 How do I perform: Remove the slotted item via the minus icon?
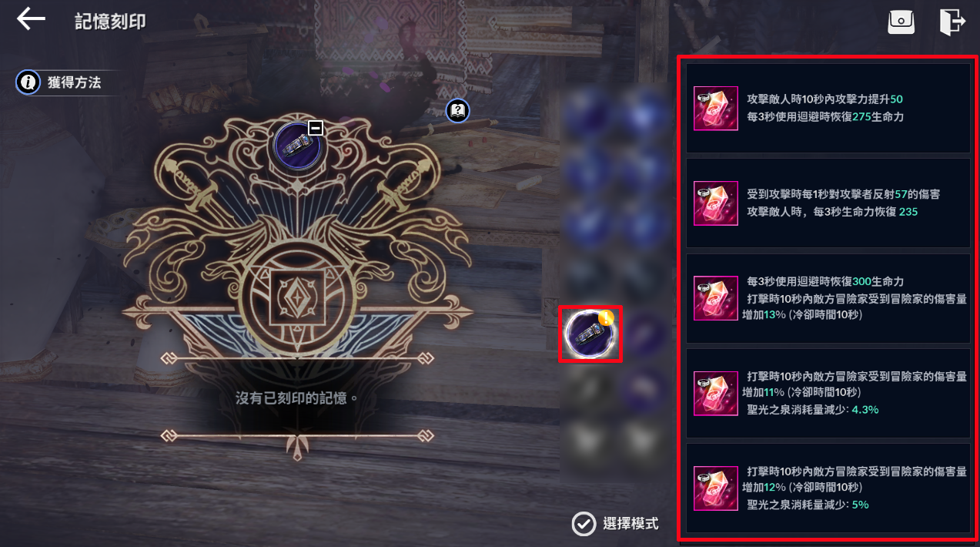click(x=316, y=127)
